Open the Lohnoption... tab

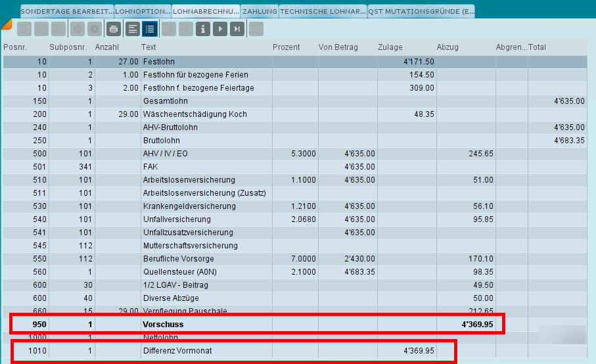pyautogui.click(x=143, y=11)
